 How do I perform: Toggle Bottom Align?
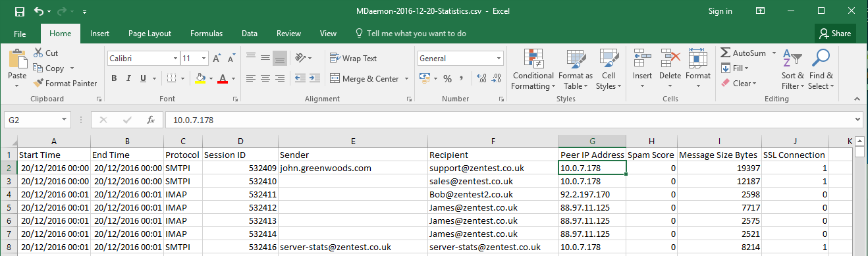tap(280, 58)
